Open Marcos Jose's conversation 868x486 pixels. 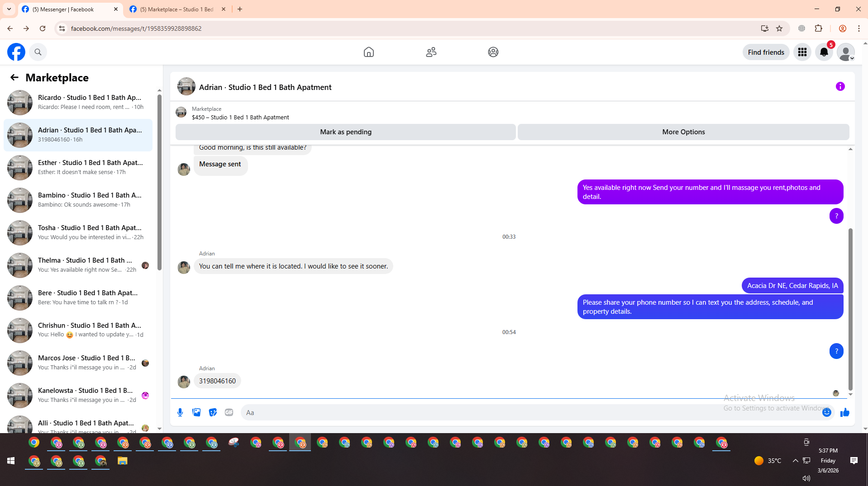[78, 363]
